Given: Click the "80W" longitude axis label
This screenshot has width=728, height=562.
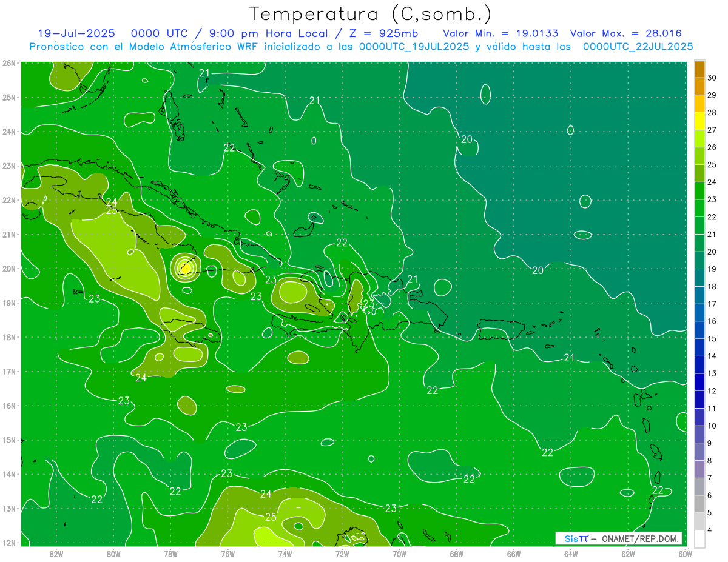Looking at the screenshot, I should point(113,553).
